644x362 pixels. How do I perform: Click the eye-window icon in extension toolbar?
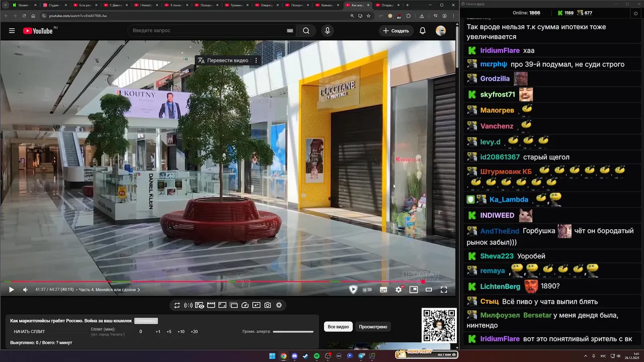tap(199, 305)
